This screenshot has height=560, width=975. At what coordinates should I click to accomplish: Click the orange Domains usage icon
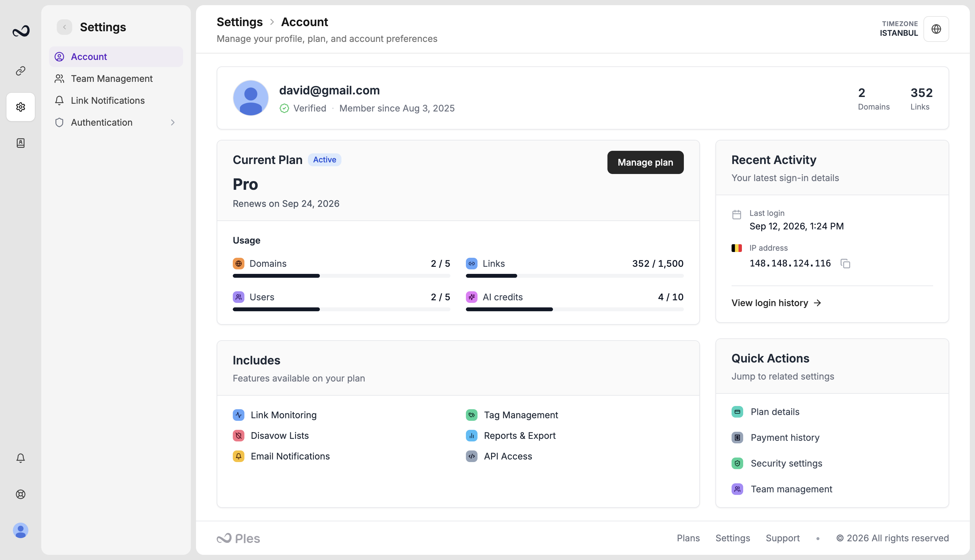point(239,264)
